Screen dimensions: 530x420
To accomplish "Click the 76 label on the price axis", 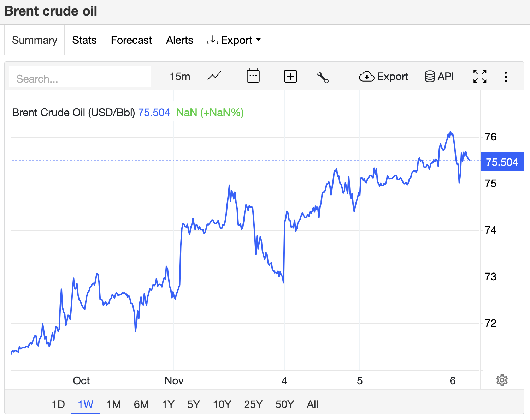I will pyautogui.click(x=491, y=137).
